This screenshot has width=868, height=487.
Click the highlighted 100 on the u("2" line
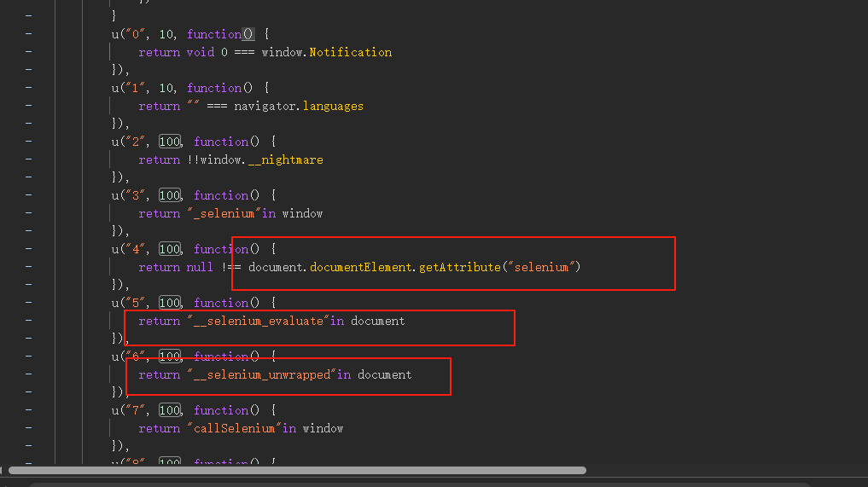pos(170,142)
